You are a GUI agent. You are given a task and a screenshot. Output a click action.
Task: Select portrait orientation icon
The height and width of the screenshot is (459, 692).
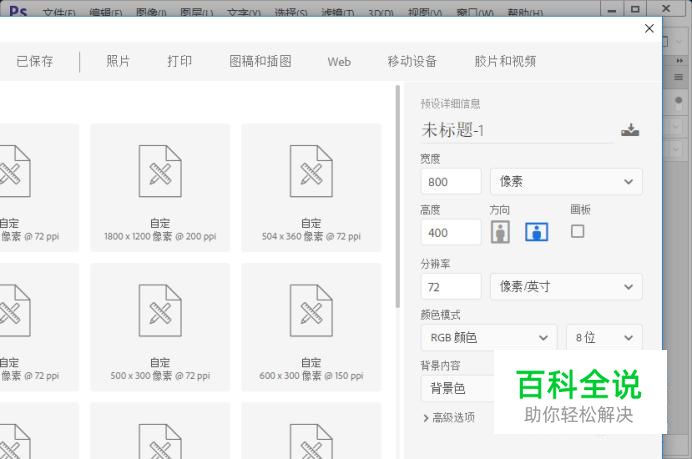[x=500, y=232]
